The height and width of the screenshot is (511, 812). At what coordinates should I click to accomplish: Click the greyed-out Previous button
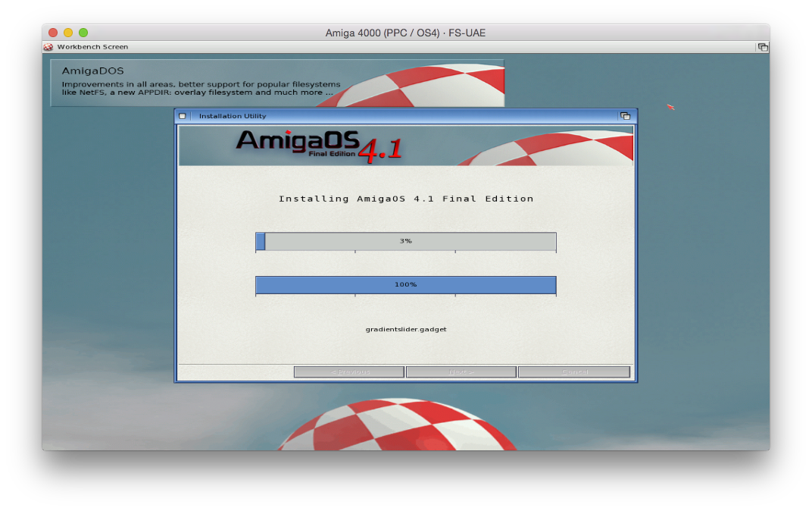pyautogui.click(x=349, y=372)
